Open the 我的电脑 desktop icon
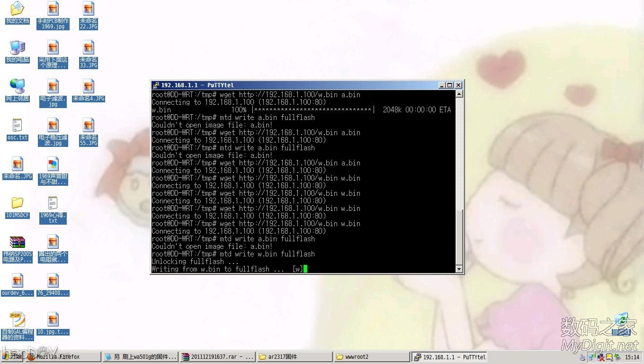Image resolution: width=644 pixels, height=364 pixels. click(17, 47)
